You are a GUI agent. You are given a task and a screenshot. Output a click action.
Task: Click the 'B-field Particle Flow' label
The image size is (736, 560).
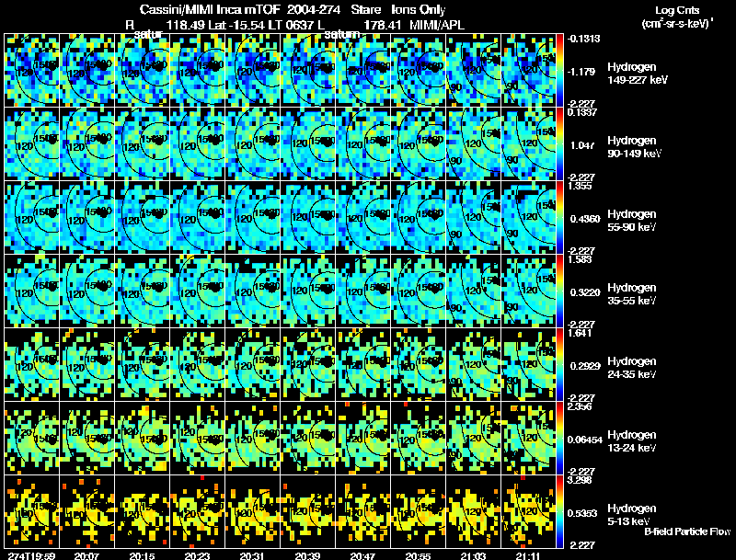tap(687, 531)
